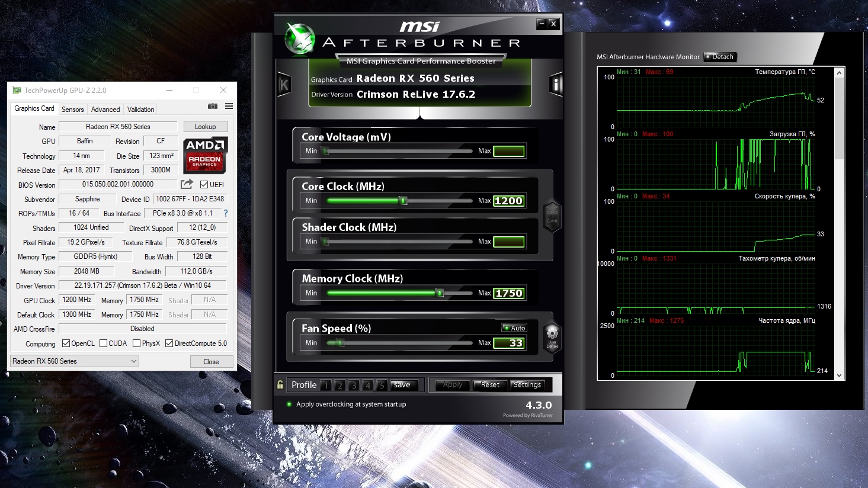Click the AMD Radeon Graphics logo
The height and width of the screenshot is (488, 868).
[x=204, y=155]
